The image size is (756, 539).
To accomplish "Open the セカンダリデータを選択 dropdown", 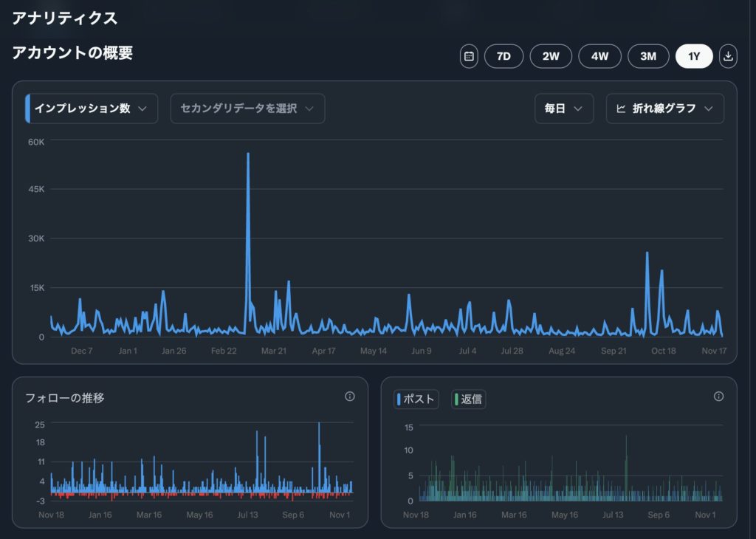I will 247,109.
